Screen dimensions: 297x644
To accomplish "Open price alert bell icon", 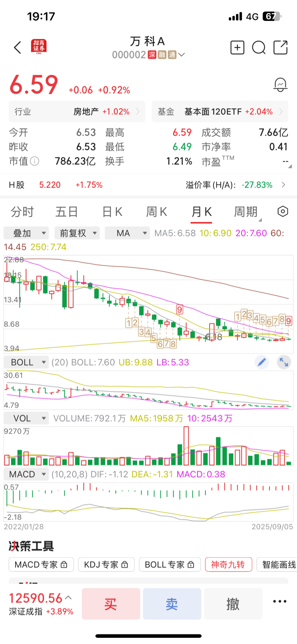I will click(280, 84).
